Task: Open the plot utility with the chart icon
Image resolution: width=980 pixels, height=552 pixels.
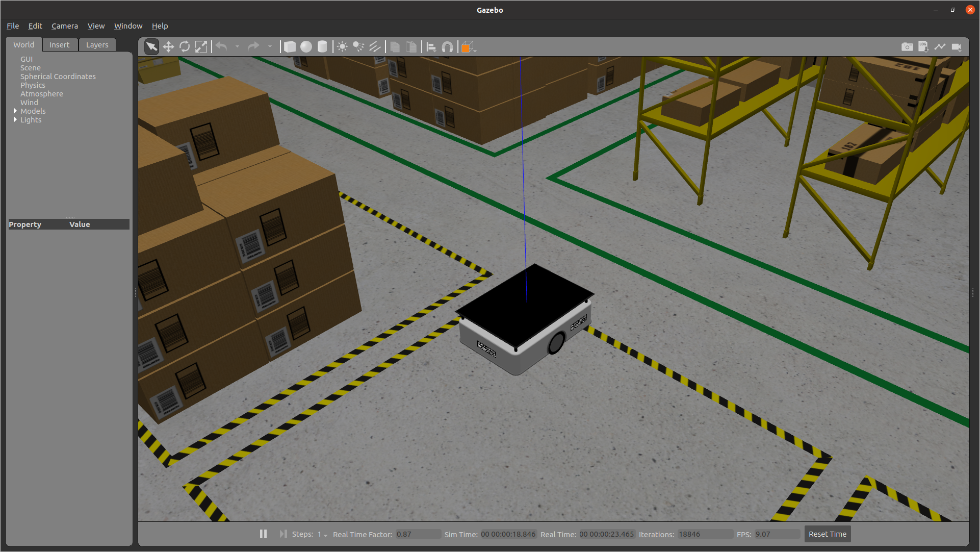Action: (x=940, y=46)
